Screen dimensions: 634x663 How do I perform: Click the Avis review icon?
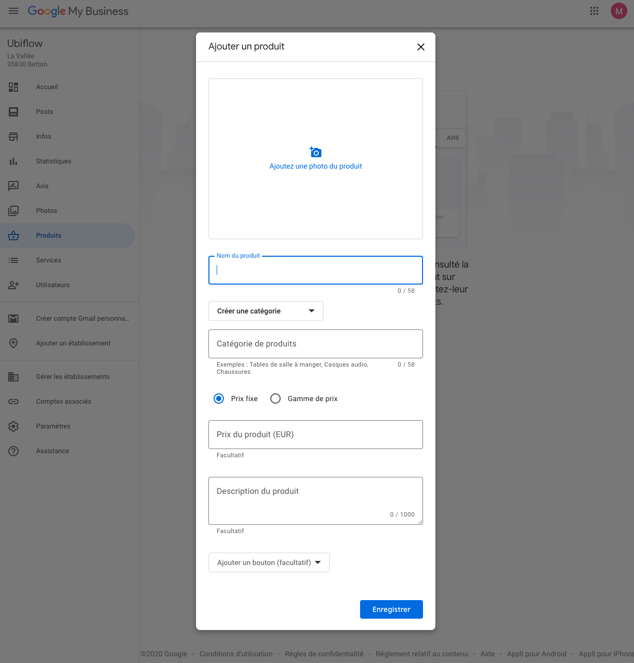(14, 186)
